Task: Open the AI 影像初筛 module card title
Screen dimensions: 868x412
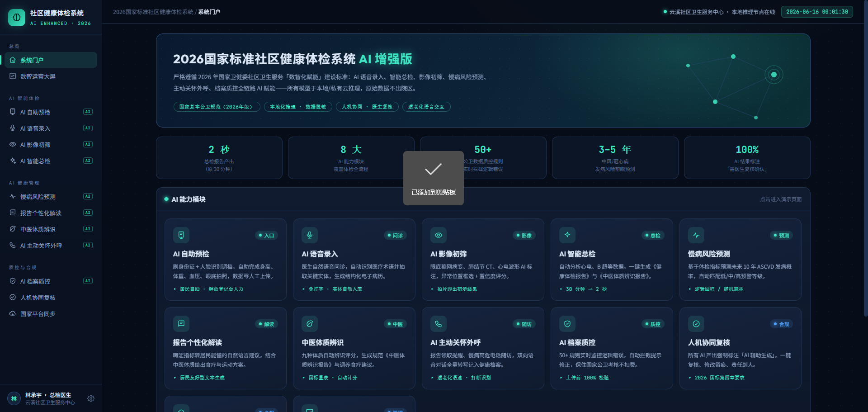Action: click(x=449, y=254)
